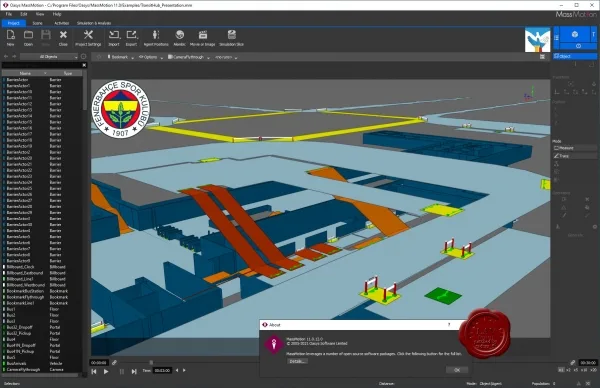Click the 3D cube icon in right panel
Screen dimensions: 600x388
pyautogui.click(x=574, y=34)
